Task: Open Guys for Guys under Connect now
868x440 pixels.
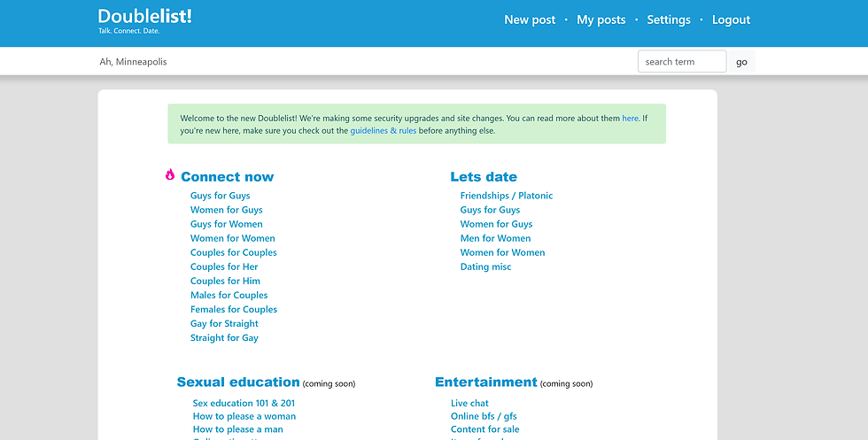Action: pyautogui.click(x=221, y=196)
